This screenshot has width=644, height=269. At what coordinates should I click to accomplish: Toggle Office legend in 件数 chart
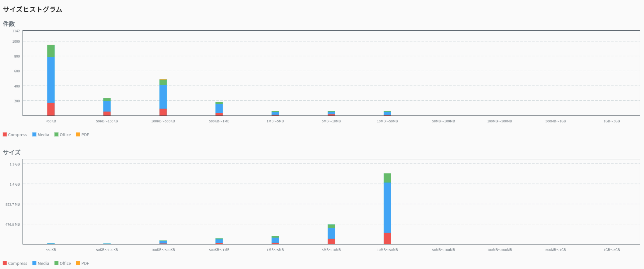click(x=62, y=134)
